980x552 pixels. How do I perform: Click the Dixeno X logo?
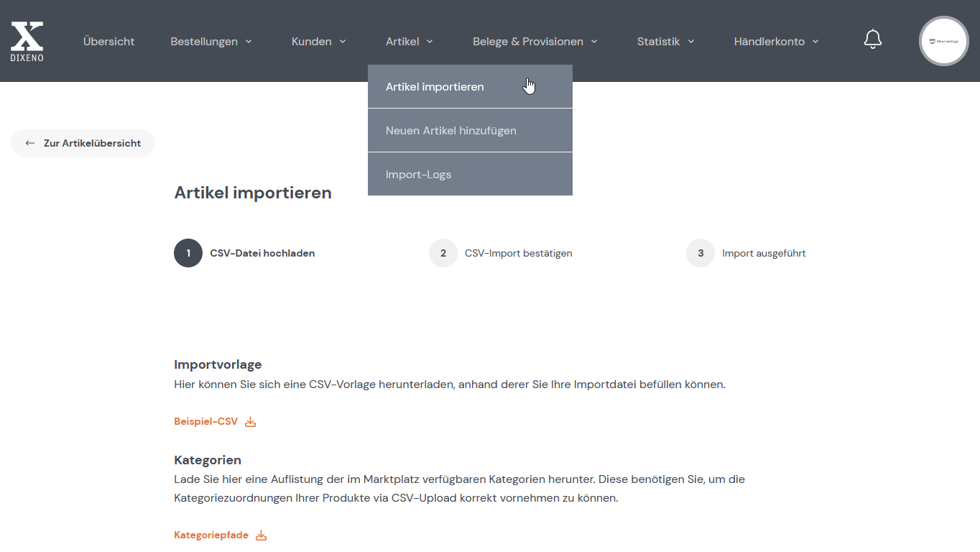(27, 41)
